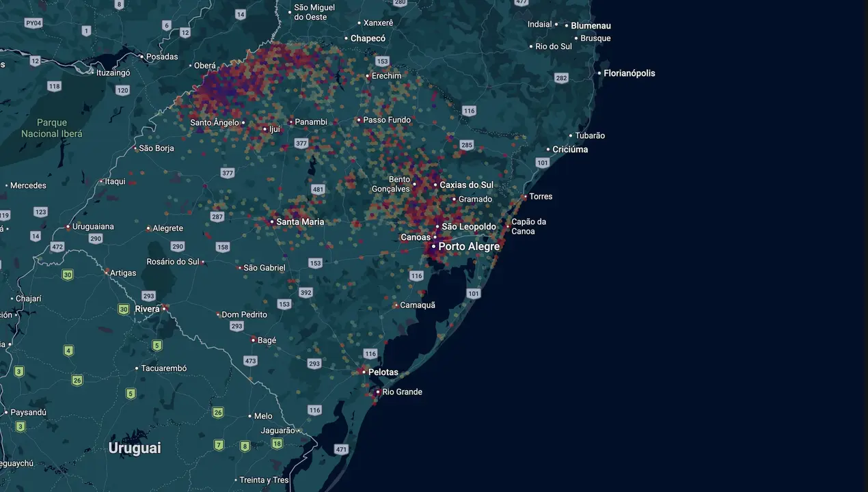Select the Uruguaiana city label
Image resolution: width=868 pixels, height=492 pixels.
point(93,227)
